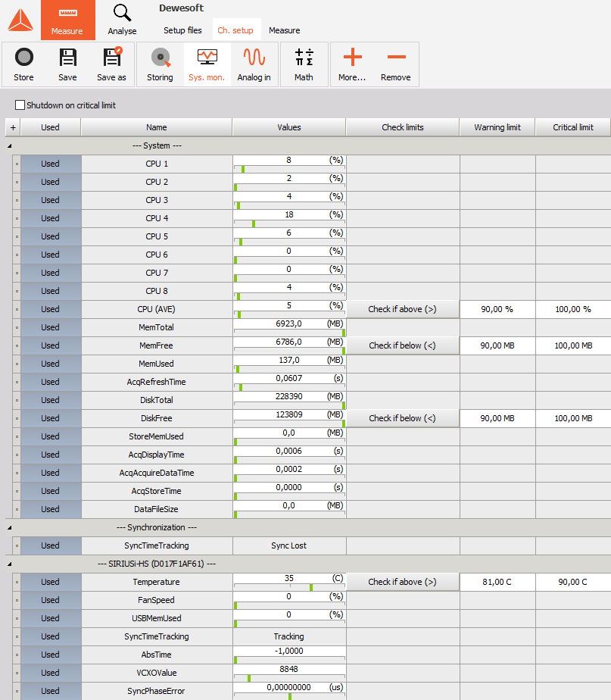Edit DiskFree warning limit 90,00 MB

[x=497, y=418]
